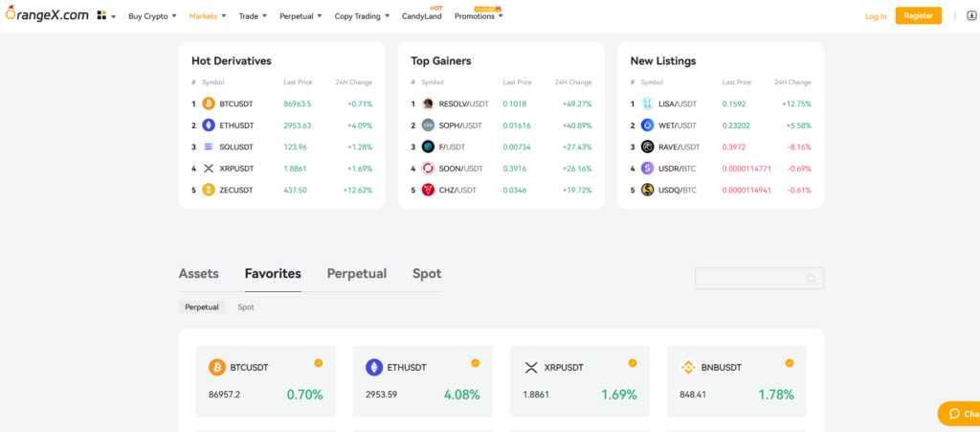Expand the Perpetual navigation dropdown
Screen dimensions: 980x432
point(301,16)
